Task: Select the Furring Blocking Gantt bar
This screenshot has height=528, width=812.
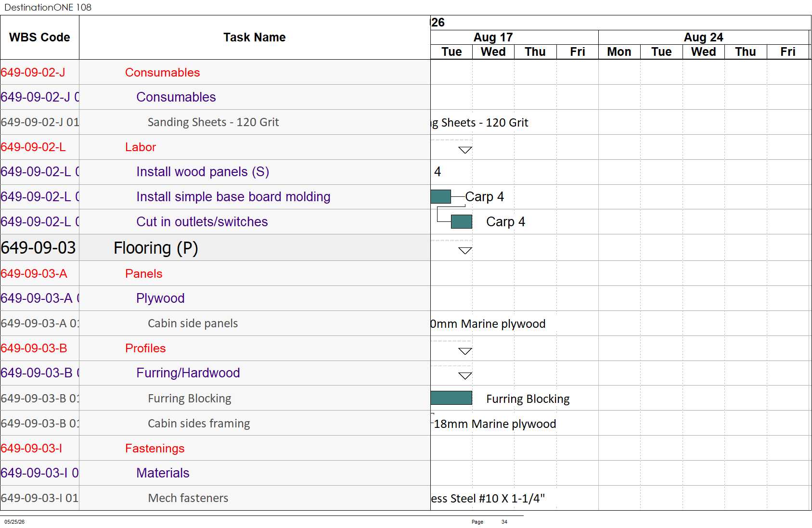Action: 451,398
